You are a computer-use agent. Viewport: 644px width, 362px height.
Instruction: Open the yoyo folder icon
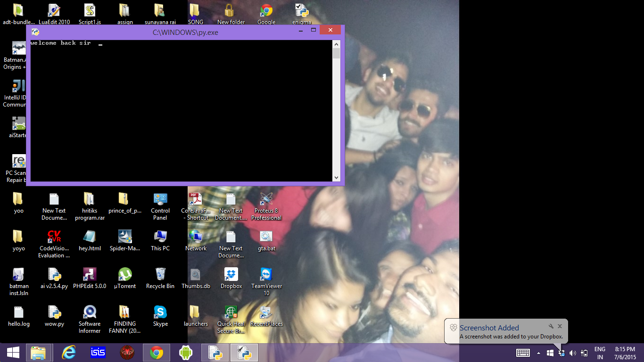[x=18, y=240]
